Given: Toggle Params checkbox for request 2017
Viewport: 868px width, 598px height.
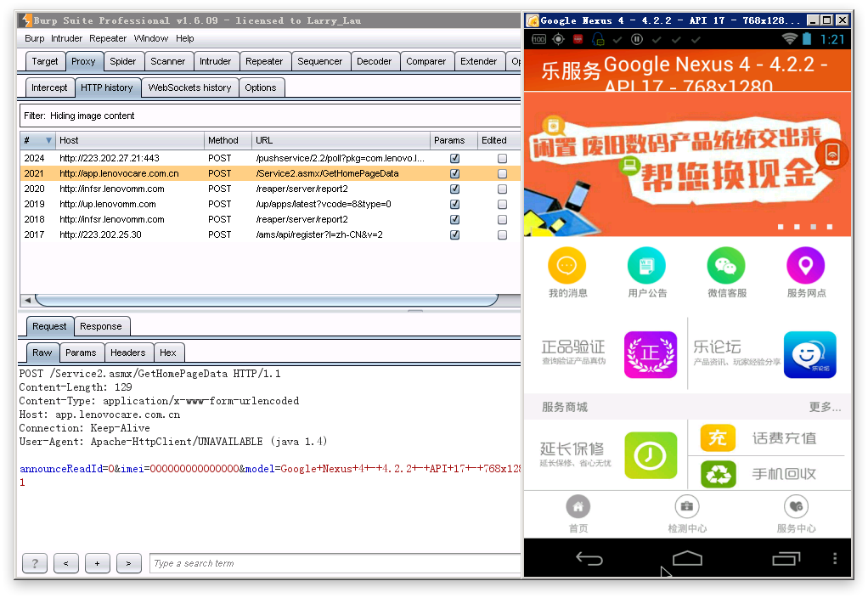Looking at the screenshot, I should [454, 234].
